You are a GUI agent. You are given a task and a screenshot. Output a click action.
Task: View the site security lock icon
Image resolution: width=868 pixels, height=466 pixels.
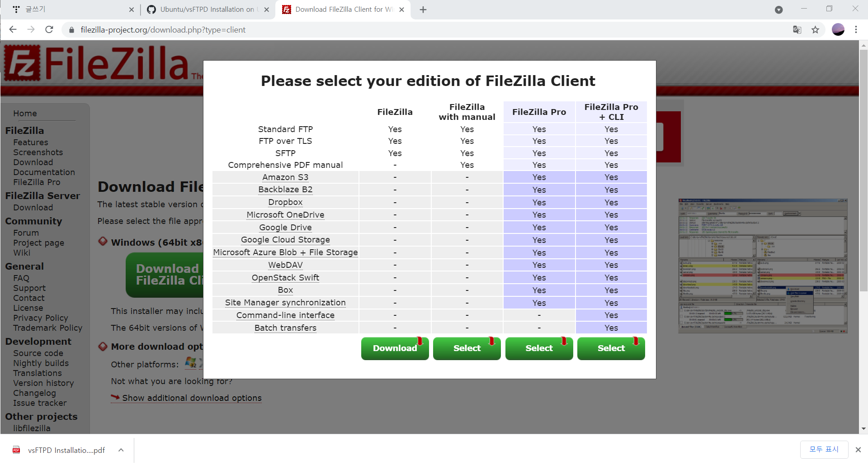(71, 30)
